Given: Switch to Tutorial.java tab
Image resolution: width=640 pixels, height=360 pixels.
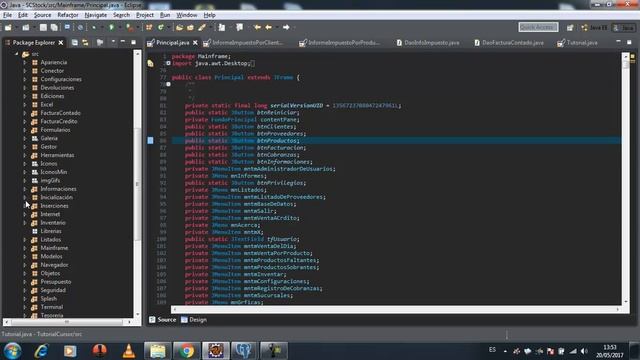Looking at the screenshot, I should tap(578, 42).
